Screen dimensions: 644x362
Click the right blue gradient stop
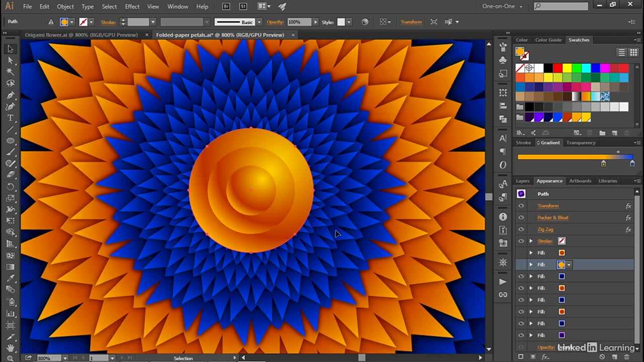(632, 163)
